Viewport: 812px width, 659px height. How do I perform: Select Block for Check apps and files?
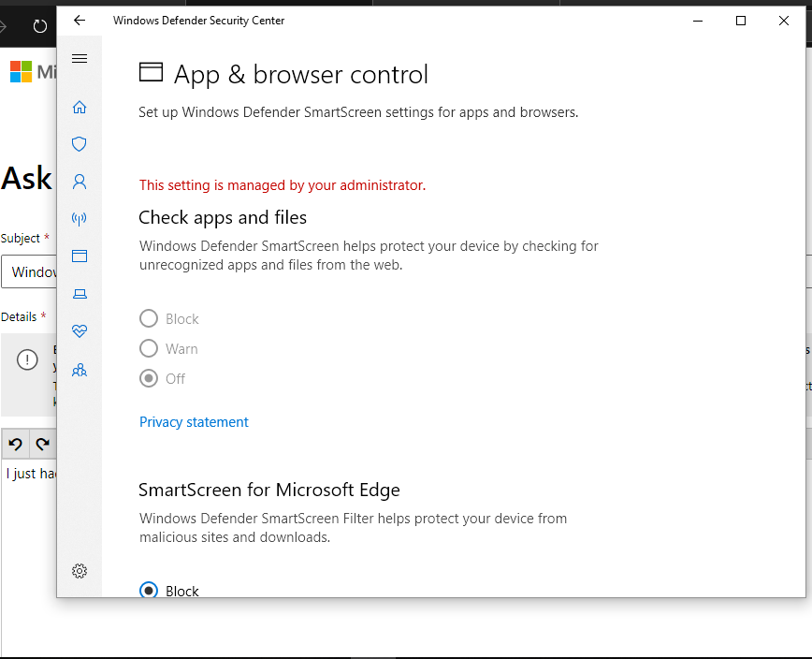[149, 318]
